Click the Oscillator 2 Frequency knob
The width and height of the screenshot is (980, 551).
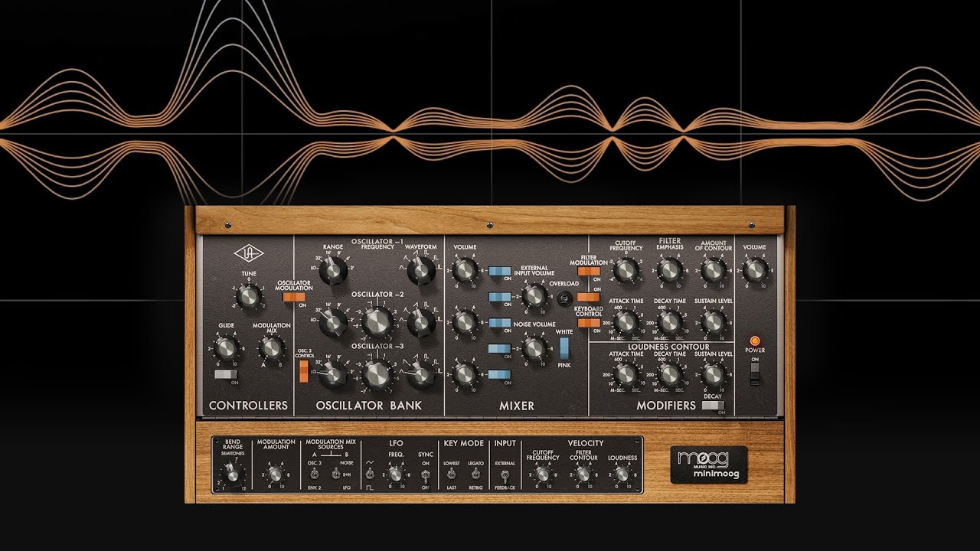coord(377,322)
